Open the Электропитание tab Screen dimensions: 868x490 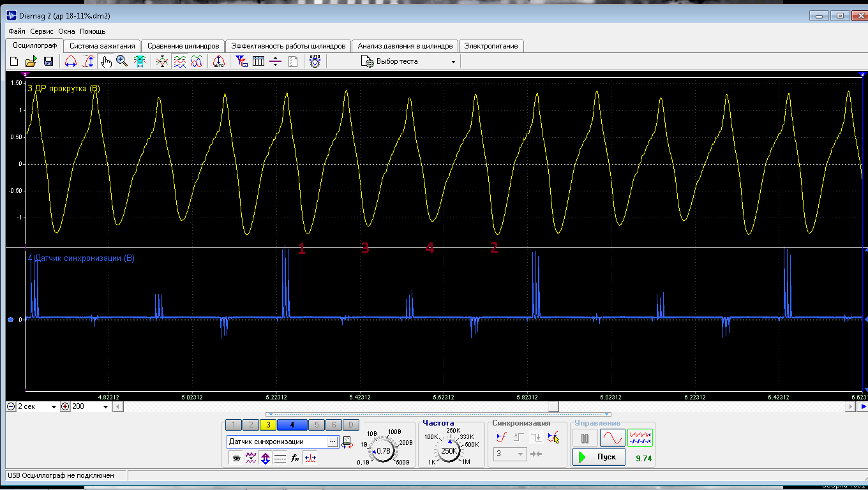pos(491,46)
